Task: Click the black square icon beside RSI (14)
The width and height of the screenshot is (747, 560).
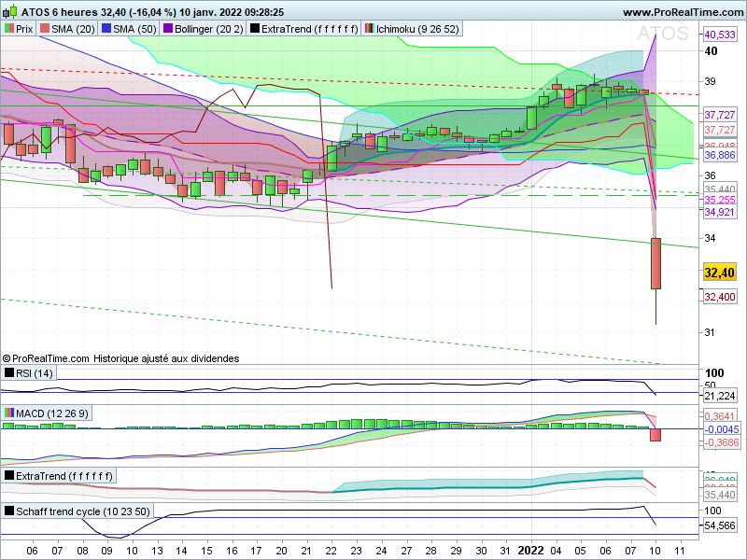Action: tap(9, 372)
